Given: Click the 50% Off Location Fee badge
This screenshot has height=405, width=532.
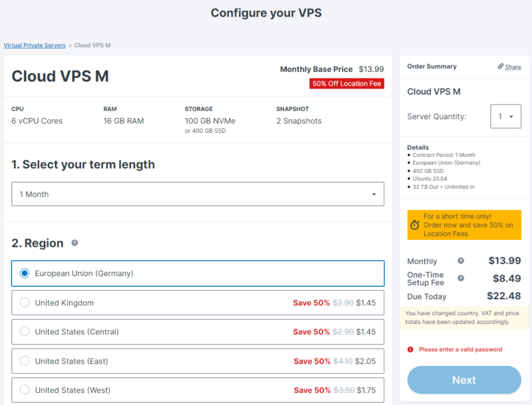Looking at the screenshot, I should 346,84.
